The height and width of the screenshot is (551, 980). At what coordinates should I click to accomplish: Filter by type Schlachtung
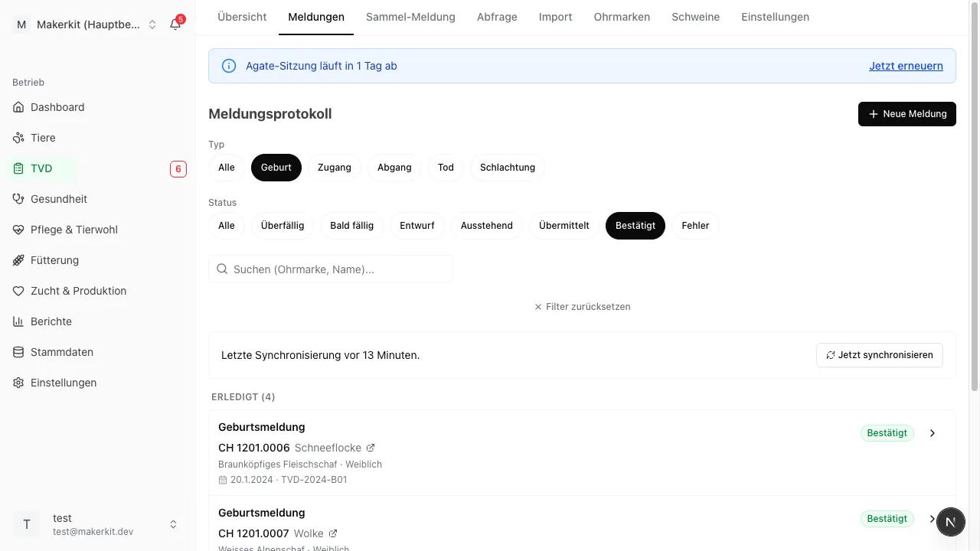508,168
